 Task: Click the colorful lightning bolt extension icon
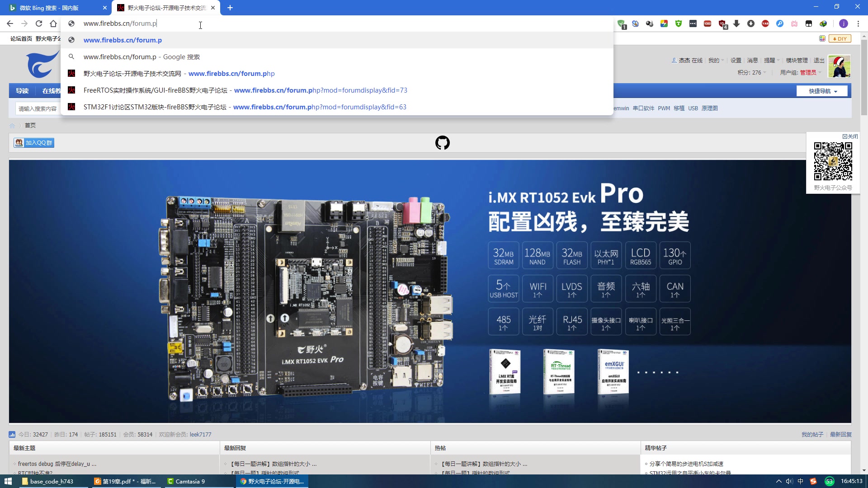pos(664,23)
